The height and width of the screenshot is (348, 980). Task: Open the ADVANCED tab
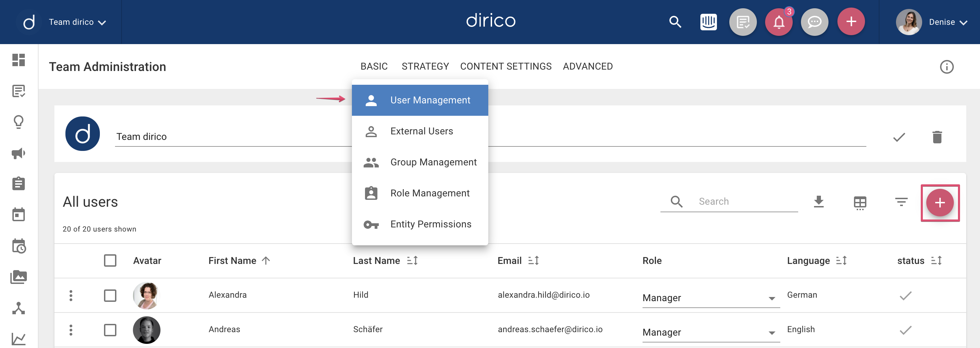tap(588, 66)
